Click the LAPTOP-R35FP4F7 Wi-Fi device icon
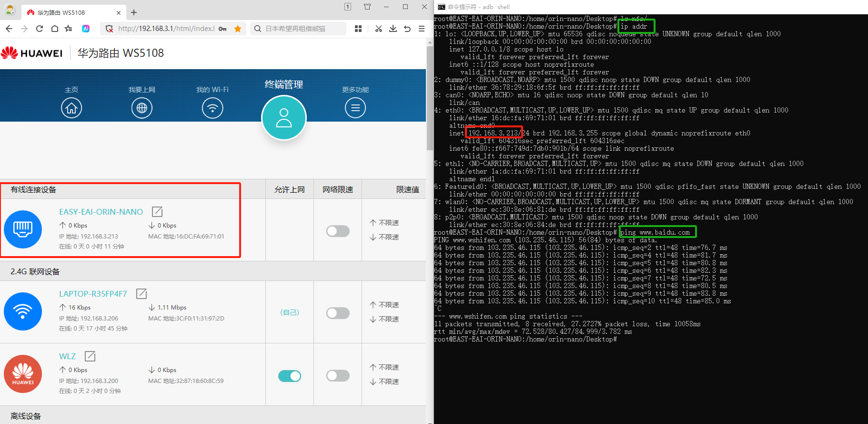 click(x=23, y=311)
